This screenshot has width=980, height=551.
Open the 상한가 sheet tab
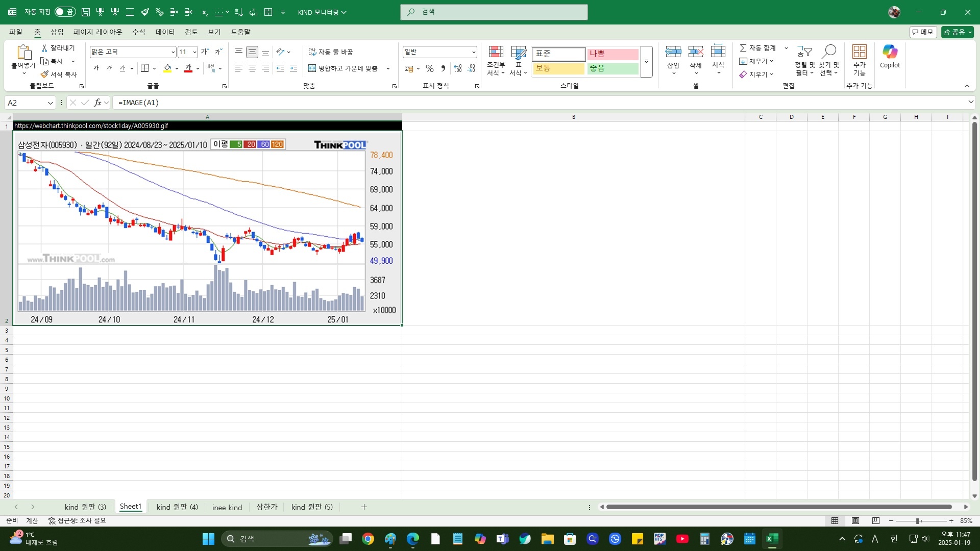[x=267, y=507]
